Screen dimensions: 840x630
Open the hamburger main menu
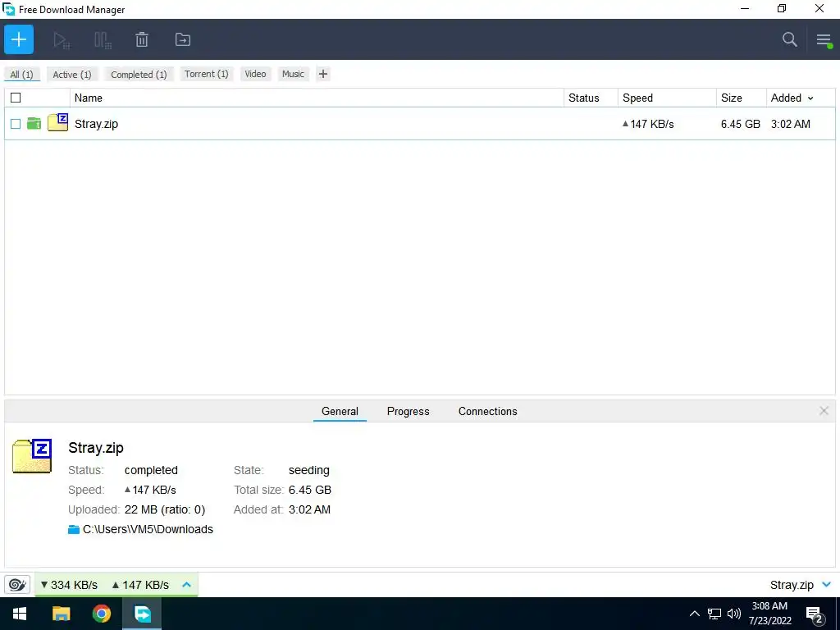click(824, 39)
